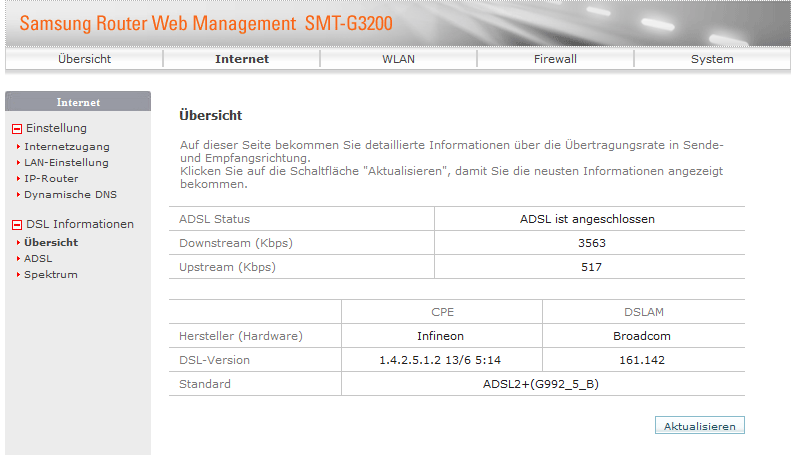The height and width of the screenshot is (455, 796).
Task: Select Übersicht under DSL Informationen
Action: click(x=51, y=242)
